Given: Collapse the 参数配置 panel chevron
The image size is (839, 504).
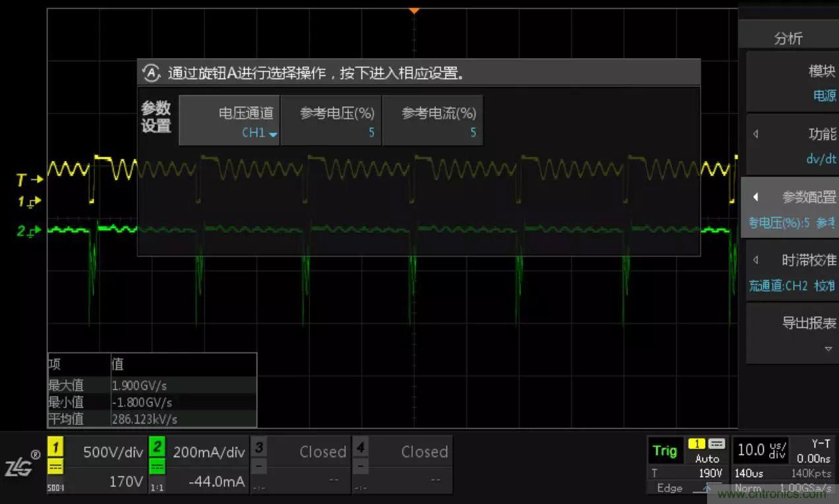Looking at the screenshot, I should tap(755, 197).
